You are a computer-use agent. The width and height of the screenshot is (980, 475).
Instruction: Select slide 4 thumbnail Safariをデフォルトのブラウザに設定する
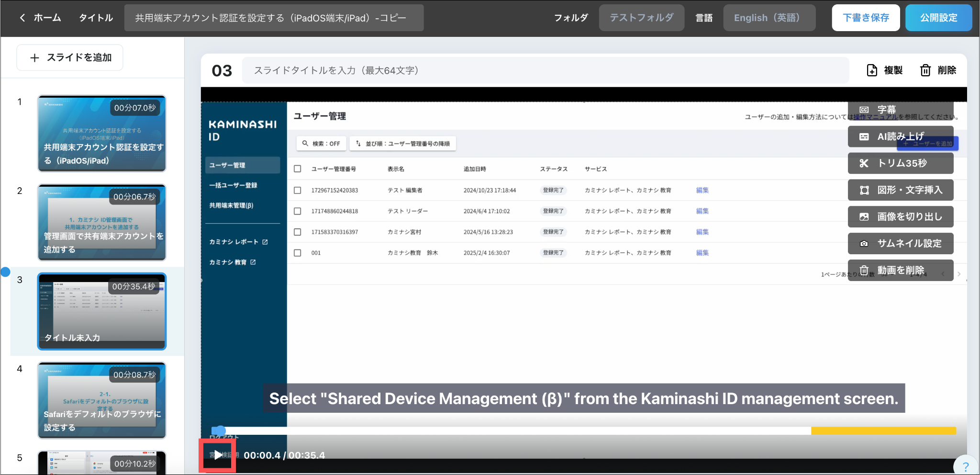102,401
